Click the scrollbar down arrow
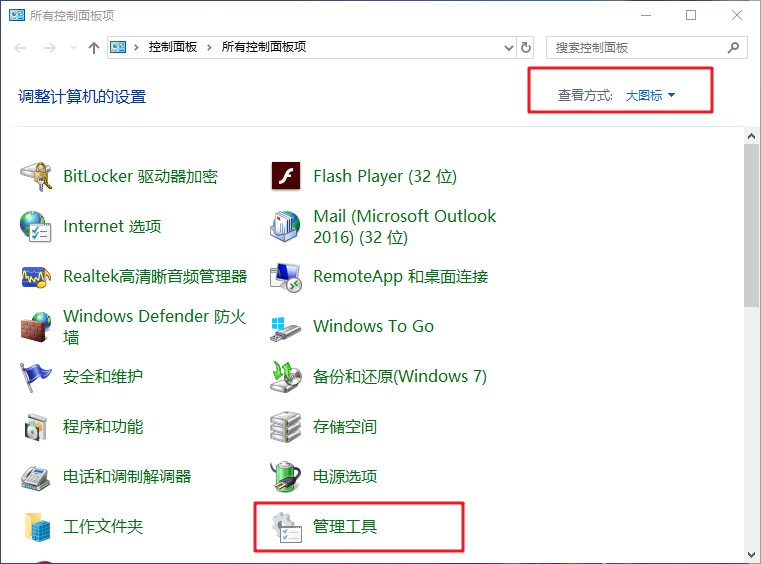Image resolution: width=761 pixels, height=564 pixels. tap(751, 555)
